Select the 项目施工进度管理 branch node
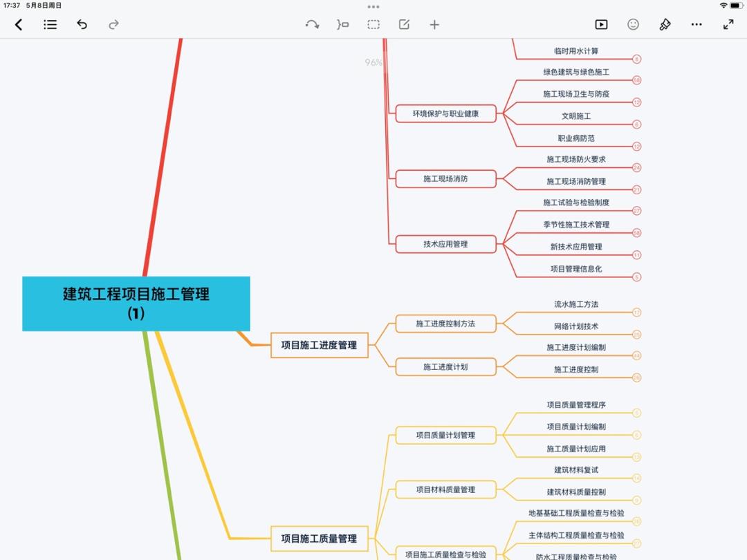The image size is (747, 560). (318, 345)
